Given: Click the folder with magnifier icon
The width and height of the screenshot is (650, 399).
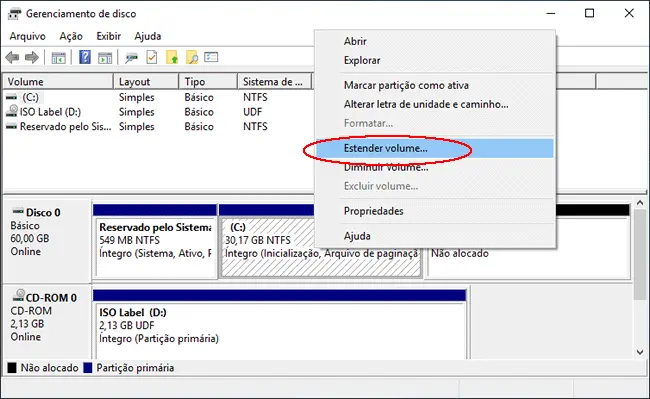Looking at the screenshot, I should 192,57.
